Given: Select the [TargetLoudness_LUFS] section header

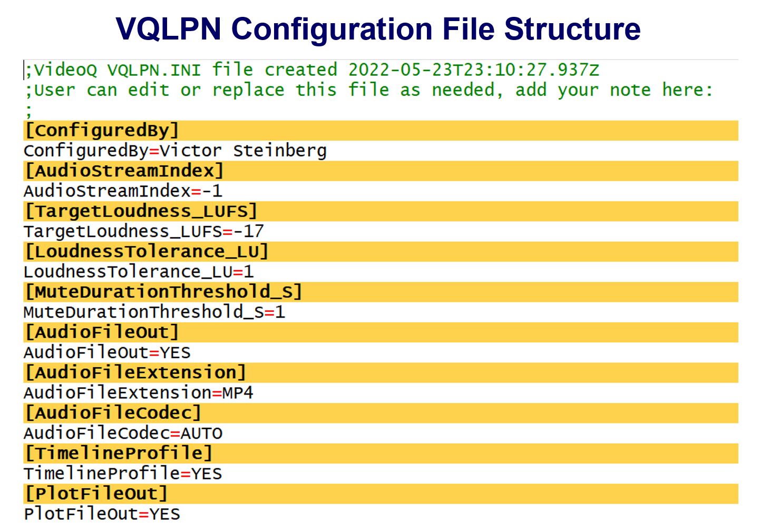Looking at the screenshot, I should pyautogui.click(x=141, y=211).
